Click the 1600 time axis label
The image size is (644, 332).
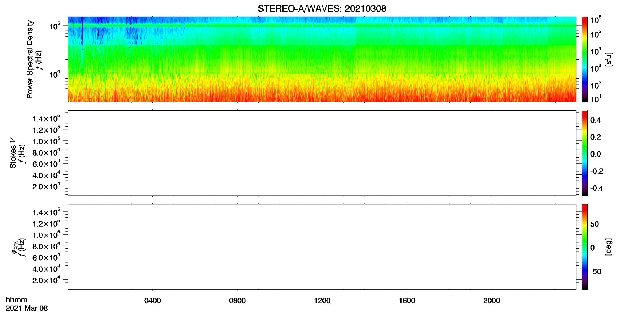click(x=407, y=301)
